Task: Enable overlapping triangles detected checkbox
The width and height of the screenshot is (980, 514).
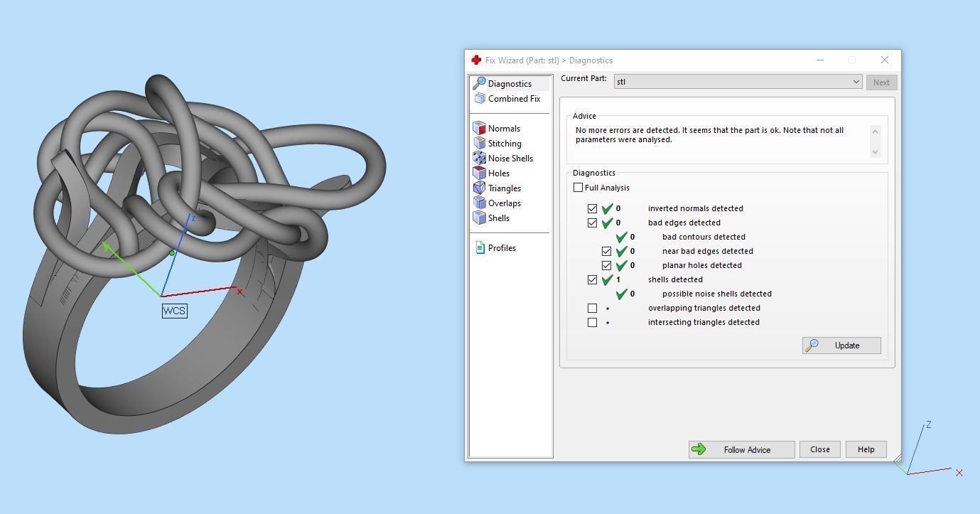Action: coord(593,309)
